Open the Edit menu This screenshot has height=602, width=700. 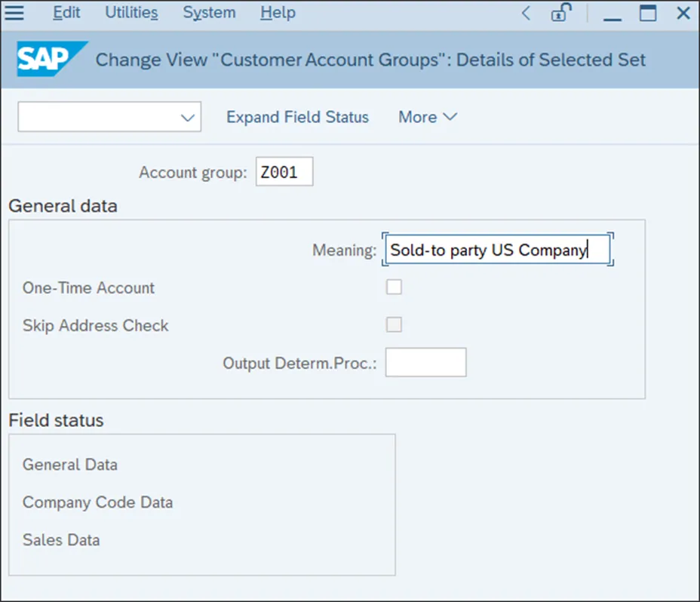(67, 13)
